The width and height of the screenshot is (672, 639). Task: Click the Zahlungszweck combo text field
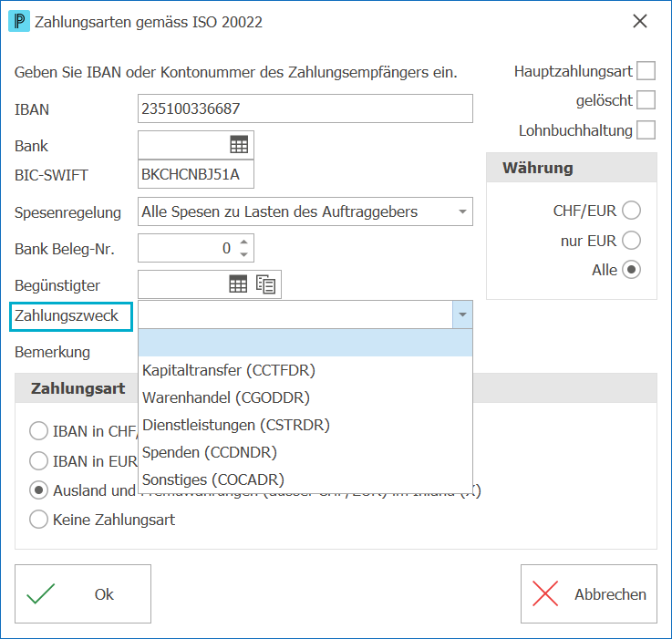(x=295, y=314)
